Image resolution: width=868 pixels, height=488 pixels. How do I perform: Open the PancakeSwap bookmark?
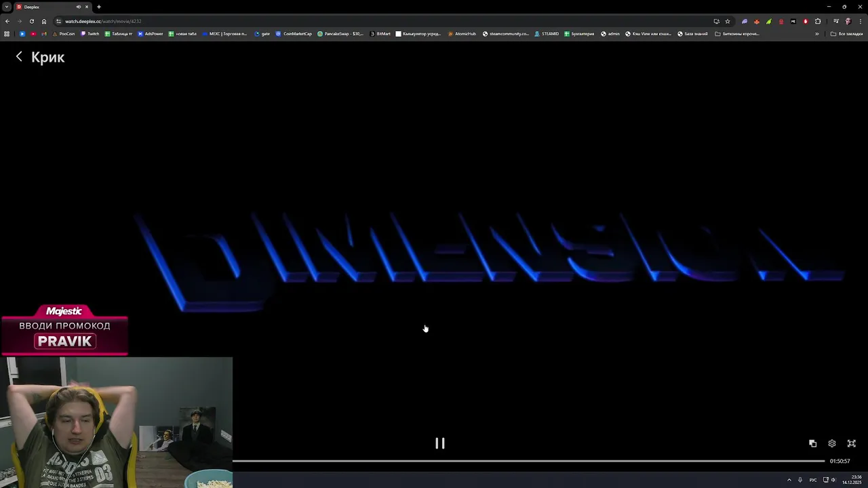tap(340, 34)
